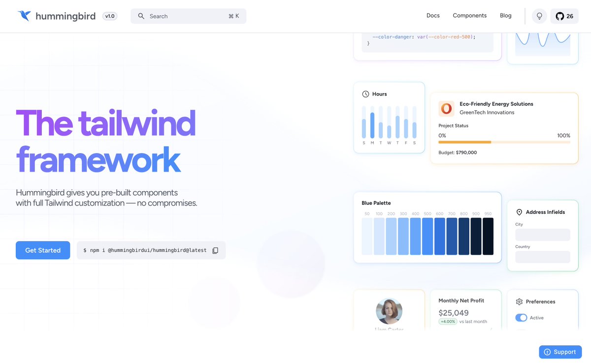Image resolution: width=591 pixels, height=364 pixels.
Task: Click the Monthly Net Profit heading
Action: (x=461, y=300)
